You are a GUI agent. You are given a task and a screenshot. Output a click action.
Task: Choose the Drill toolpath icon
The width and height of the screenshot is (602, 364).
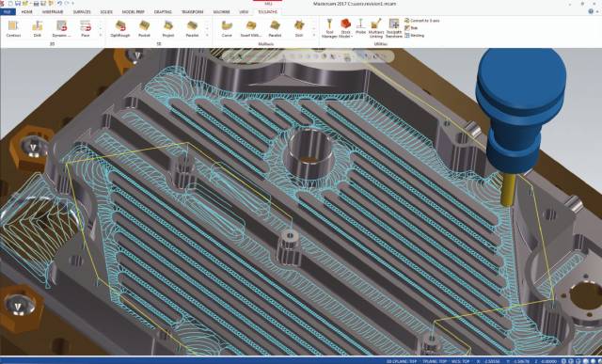[x=38, y=28]
